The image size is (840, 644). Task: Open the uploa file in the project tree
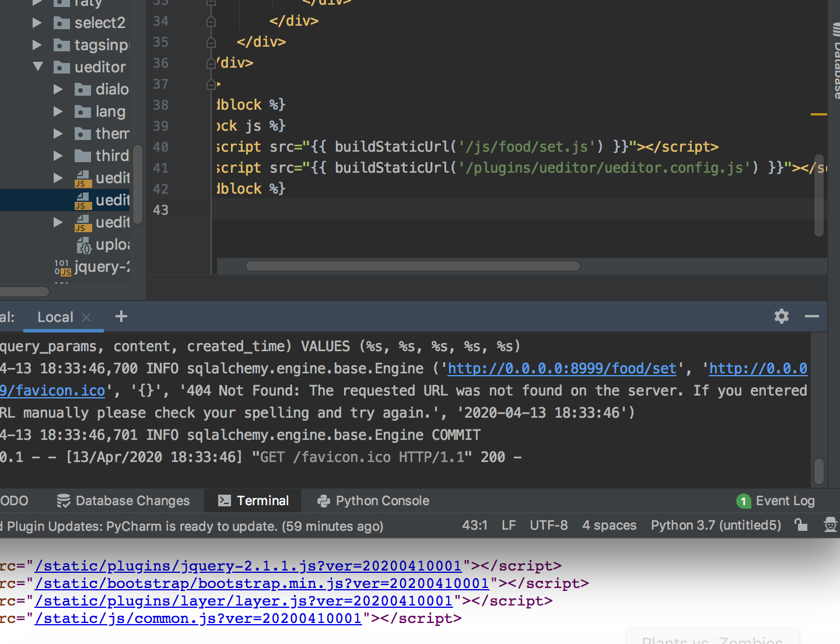pos(103,244)
